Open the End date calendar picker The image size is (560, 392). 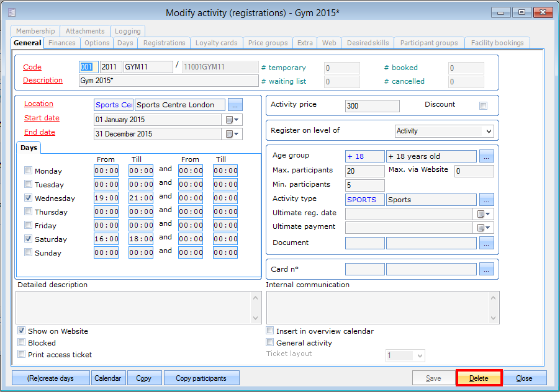(x=233, y=133)
